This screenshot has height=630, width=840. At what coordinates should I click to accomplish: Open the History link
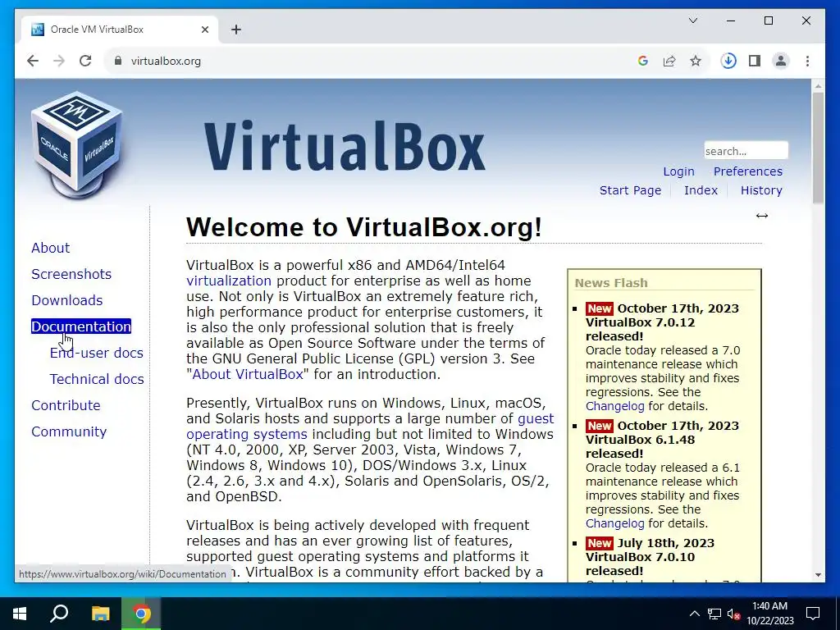coord(761,190)
